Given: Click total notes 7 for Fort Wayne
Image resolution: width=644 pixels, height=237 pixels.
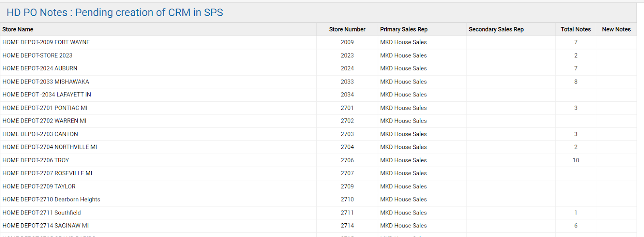Looking at the screenshot, I should click(x=576, y=42).
